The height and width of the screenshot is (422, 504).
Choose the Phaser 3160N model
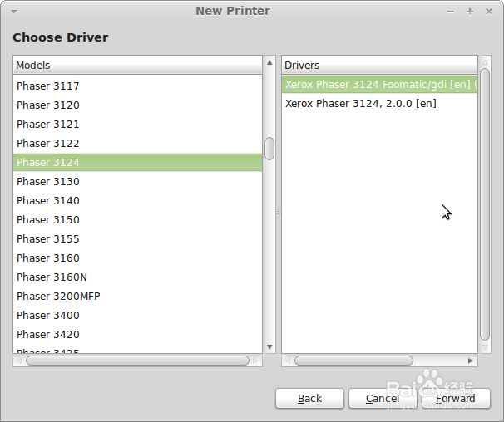137,277
